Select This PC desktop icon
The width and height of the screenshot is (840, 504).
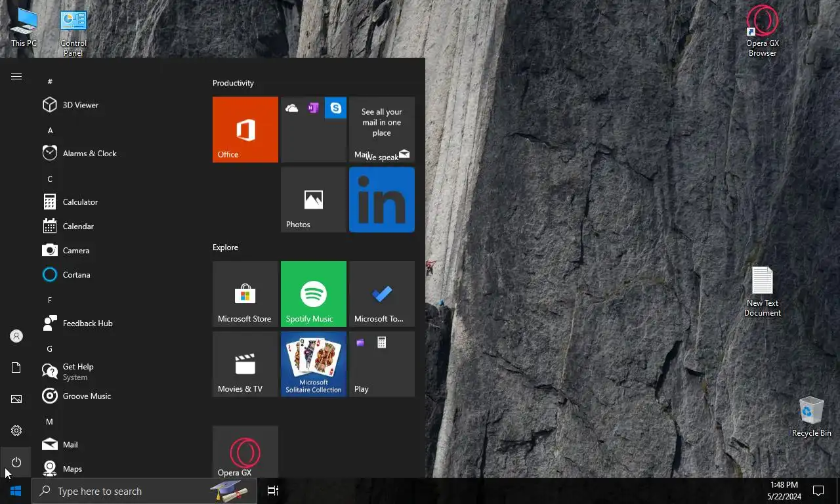pyautogui.click(x=24, y=28)
